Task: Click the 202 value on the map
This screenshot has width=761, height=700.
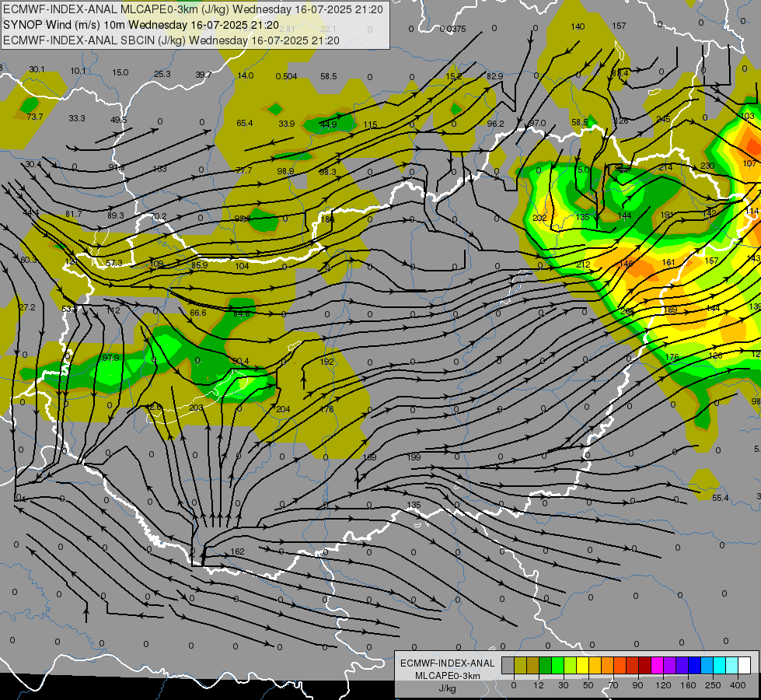Action: (x=539, y=218)
